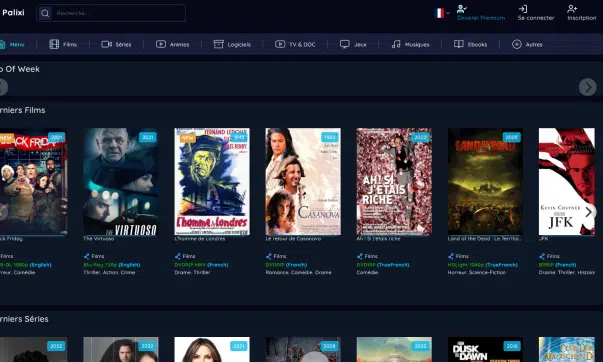This screenshot has height=362, width=603.
Task: Open the Animes category
Action: tap(172, 44)
